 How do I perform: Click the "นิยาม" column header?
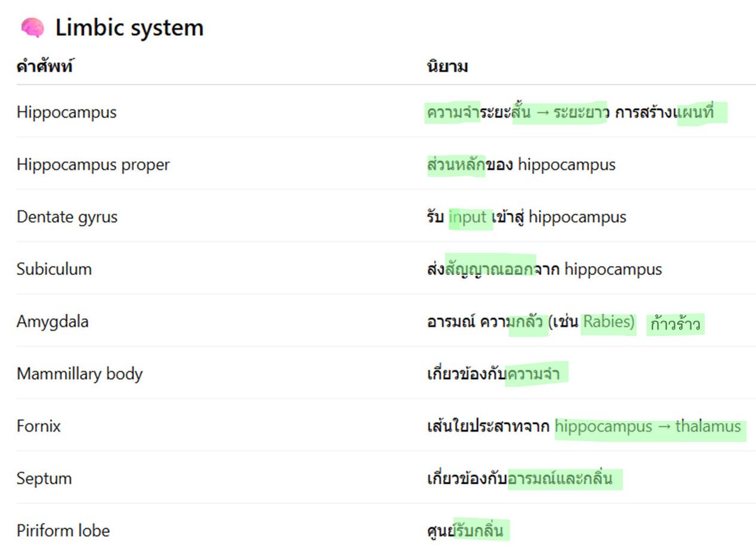447,66
